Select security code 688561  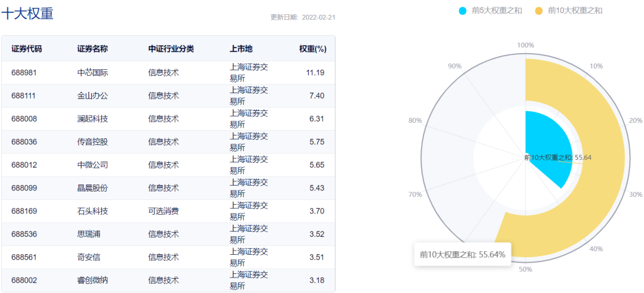[x=24, y=257]
